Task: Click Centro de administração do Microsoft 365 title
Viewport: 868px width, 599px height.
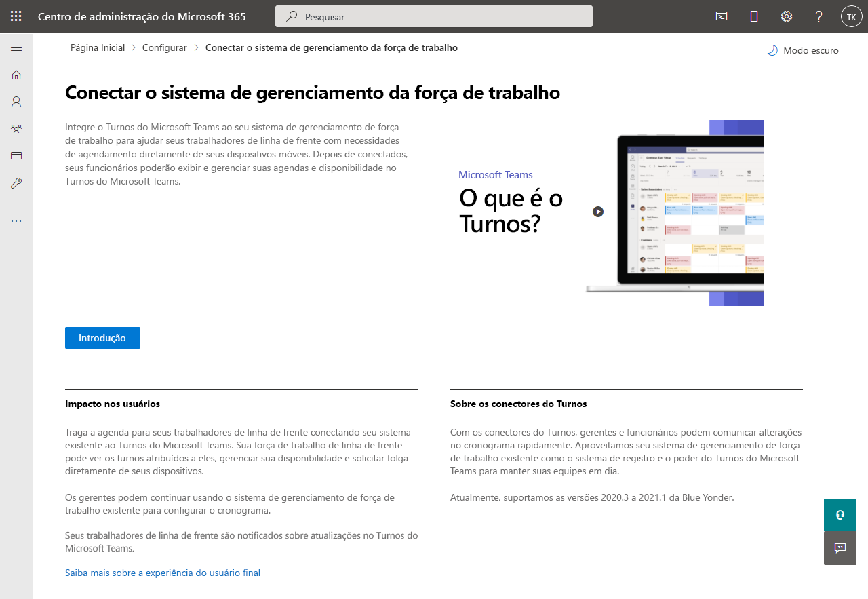Action: 142,16
